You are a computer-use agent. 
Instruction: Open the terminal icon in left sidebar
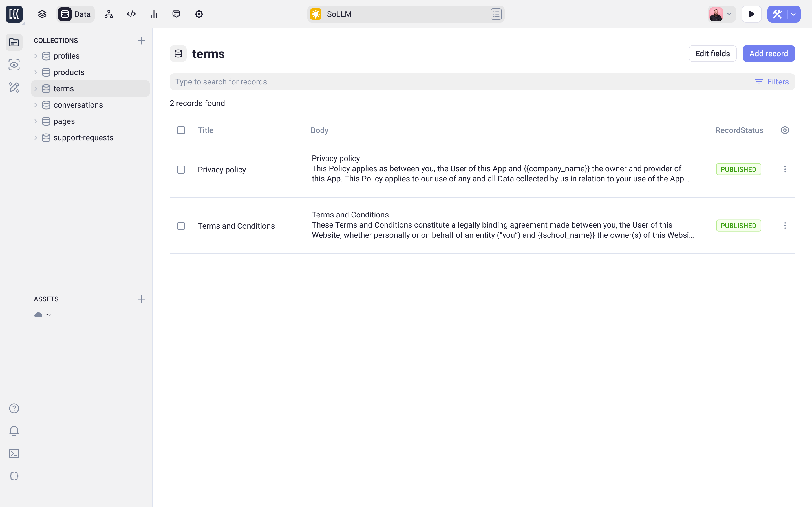(x=14, y=453)
